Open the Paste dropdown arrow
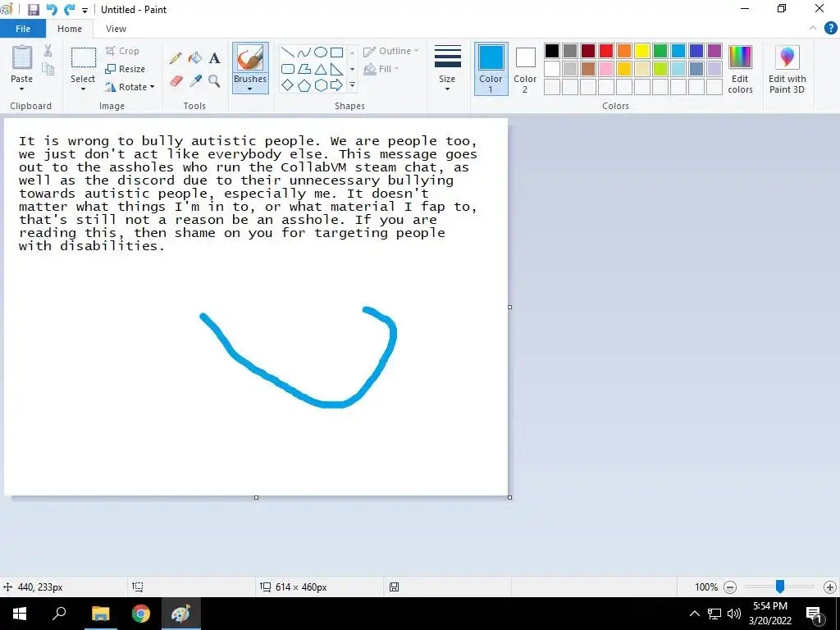840x630 pixels. click(x=22, y=89)
